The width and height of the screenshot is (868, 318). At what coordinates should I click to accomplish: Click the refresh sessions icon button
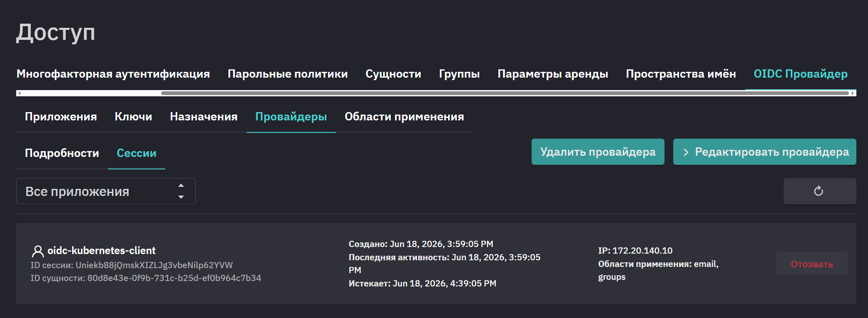click(819, 191)
